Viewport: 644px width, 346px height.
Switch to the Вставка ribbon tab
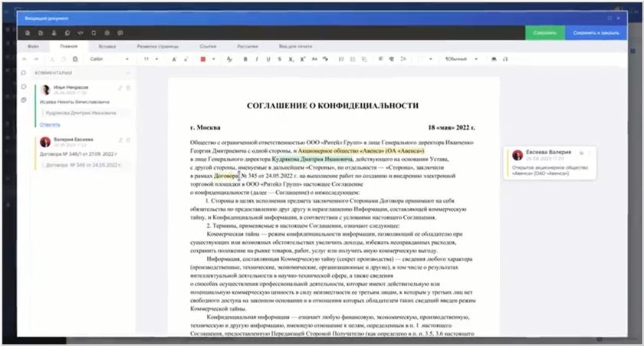tap(107, 46)
